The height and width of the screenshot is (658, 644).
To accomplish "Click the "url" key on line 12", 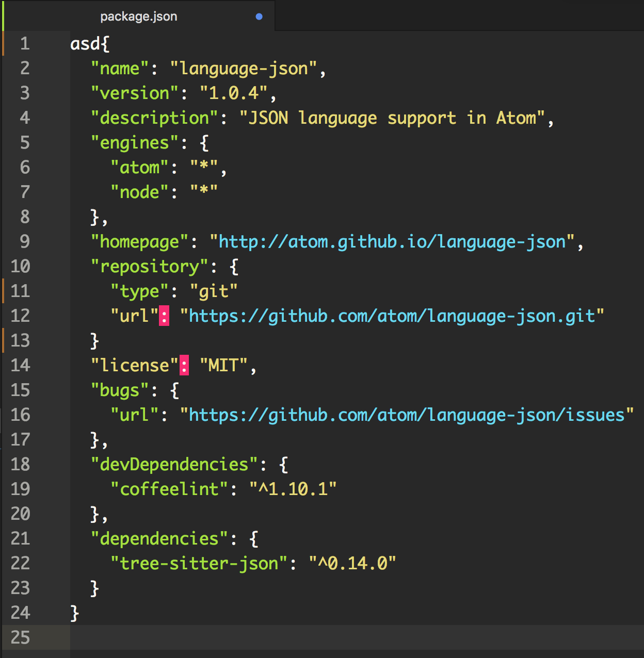I will coord(135,316).
